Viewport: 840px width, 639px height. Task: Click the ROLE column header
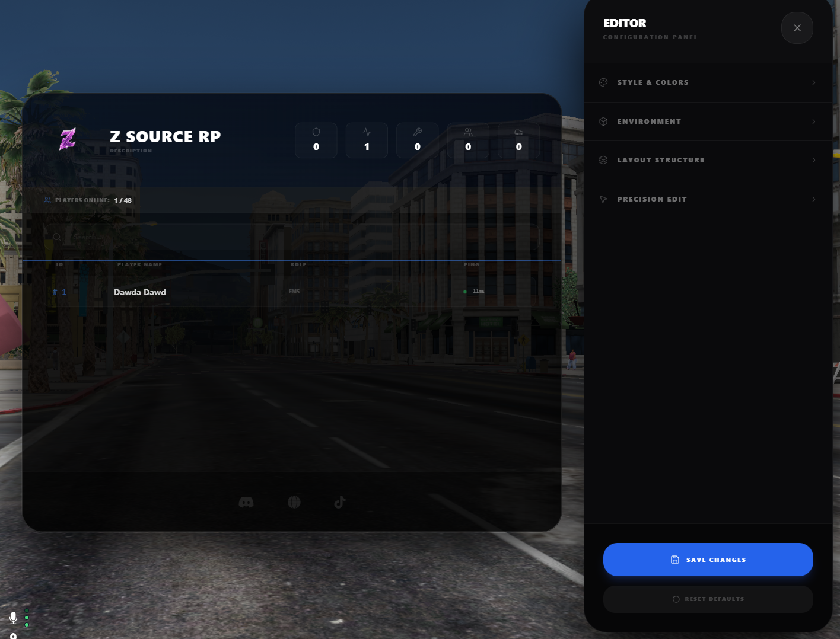298,264
